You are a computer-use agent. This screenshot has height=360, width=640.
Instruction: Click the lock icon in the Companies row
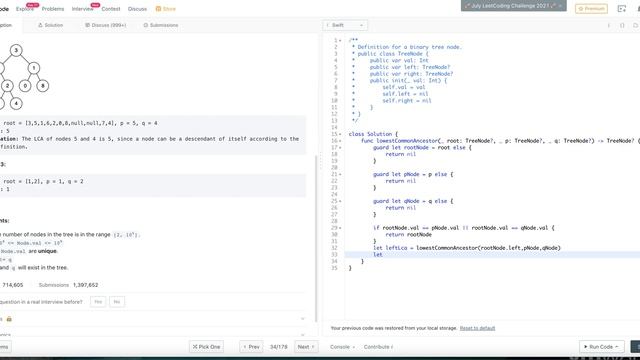9,319
